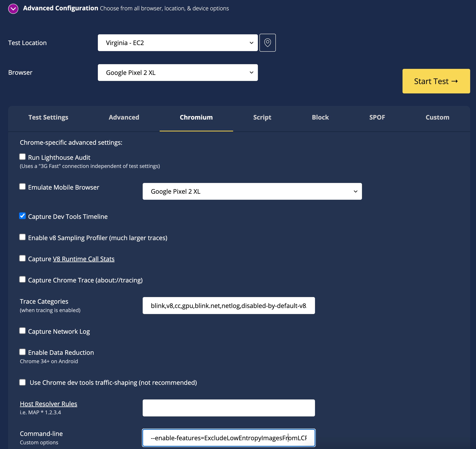The image size is (476, 449).
Task: Expand the emulated mobile device dropdown
Action: 252,191
